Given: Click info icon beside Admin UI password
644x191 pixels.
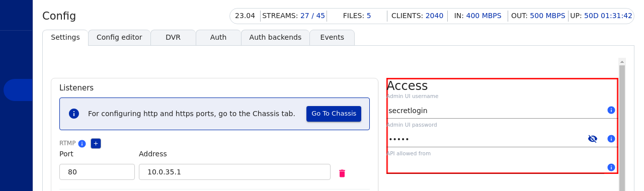Looking at the screenshot, I should pyautogui.click(x=611, y=139).
